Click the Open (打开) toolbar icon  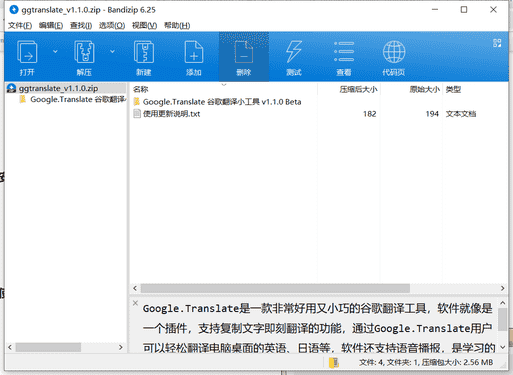point(27,52)
